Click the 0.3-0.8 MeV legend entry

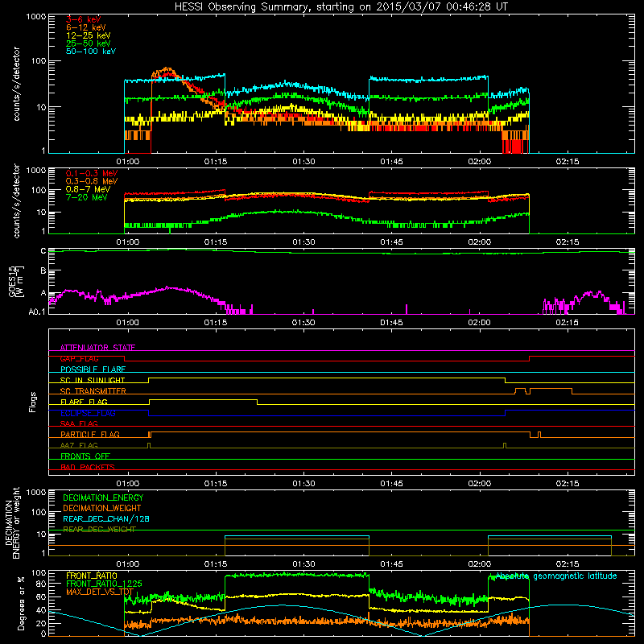(x=92, y=181)
